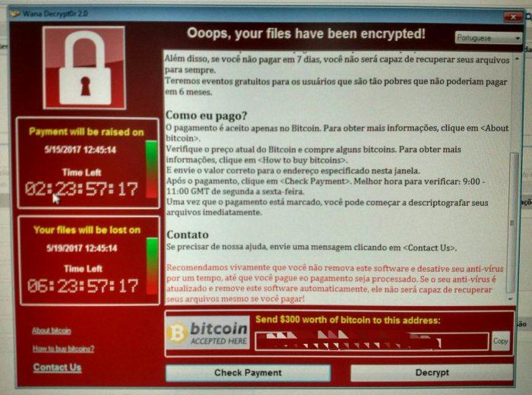Close the Wana Decrypt0r window
The height and width of the screenshot is (395, 532).
[x=513, y=16]
